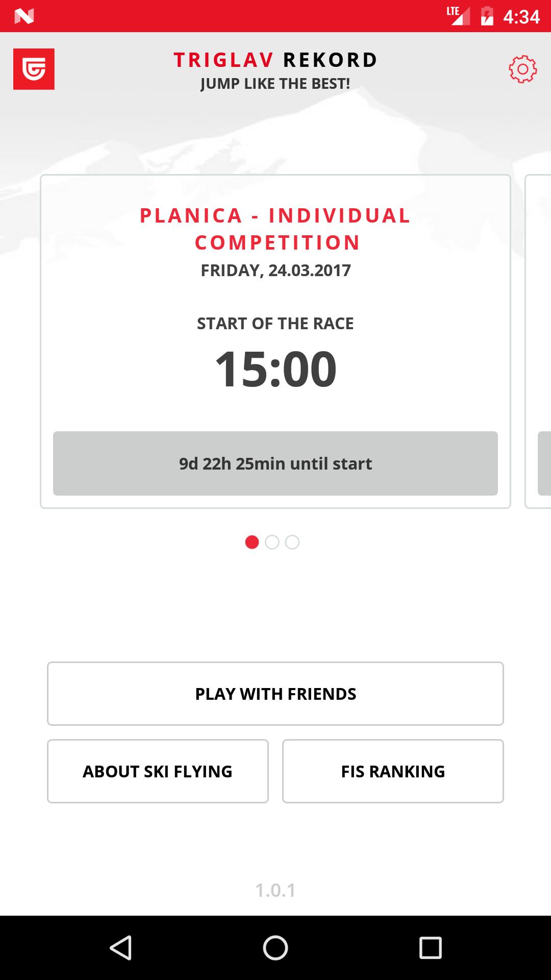Image resolution: width=551 pixels, height=980 pixels.
Task: Tap the version number 1.0.1
Action: (x=275, y=890)
